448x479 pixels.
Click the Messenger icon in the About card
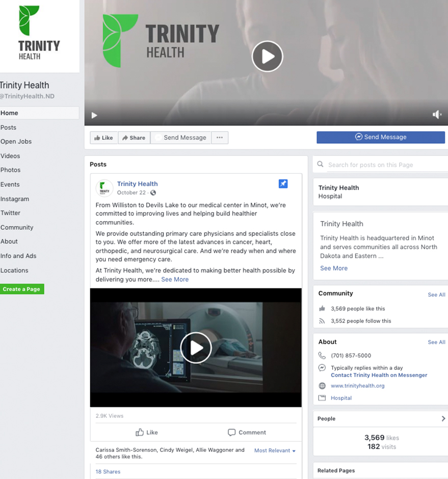pos(322,368)
